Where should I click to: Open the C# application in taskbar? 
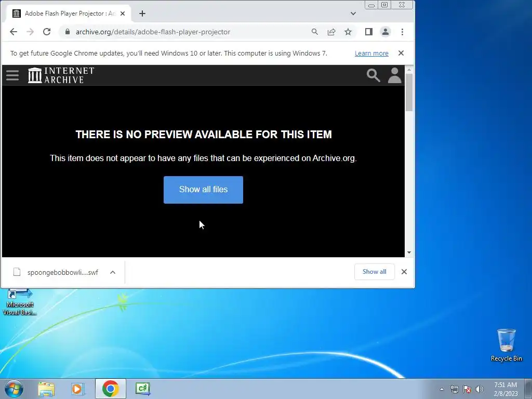tap(142, 389)
